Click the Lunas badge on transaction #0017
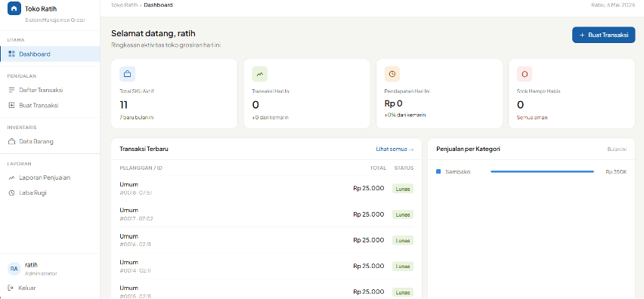This screenshot has width=644, height=299. coord(402,214)
